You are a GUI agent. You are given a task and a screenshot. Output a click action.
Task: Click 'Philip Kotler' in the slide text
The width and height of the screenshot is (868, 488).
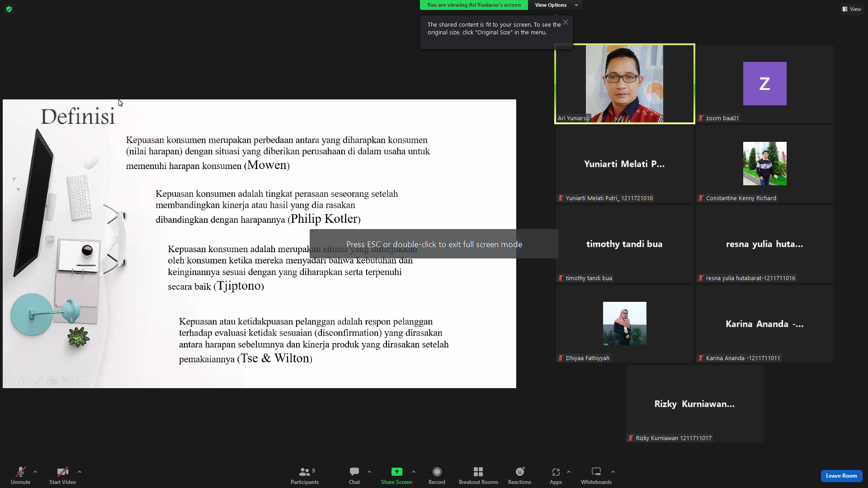point(324,219)
